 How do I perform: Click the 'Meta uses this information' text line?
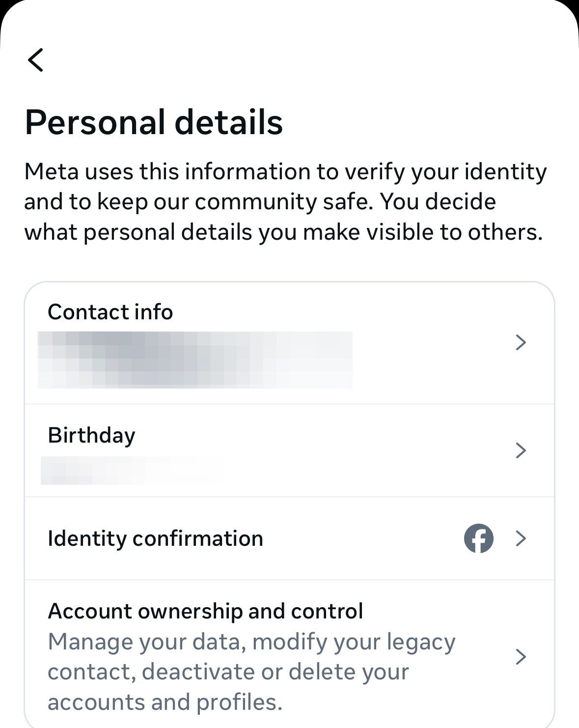(285, 172)
